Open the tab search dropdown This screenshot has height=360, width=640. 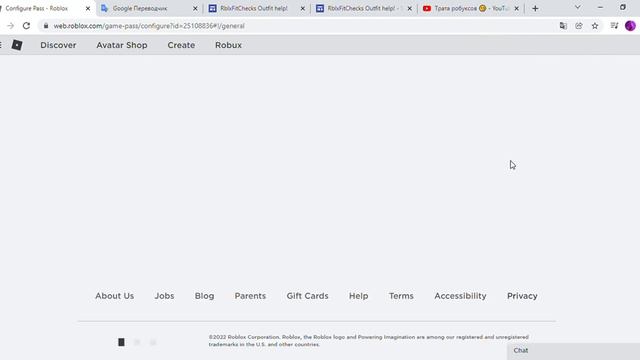click(578, 7)
